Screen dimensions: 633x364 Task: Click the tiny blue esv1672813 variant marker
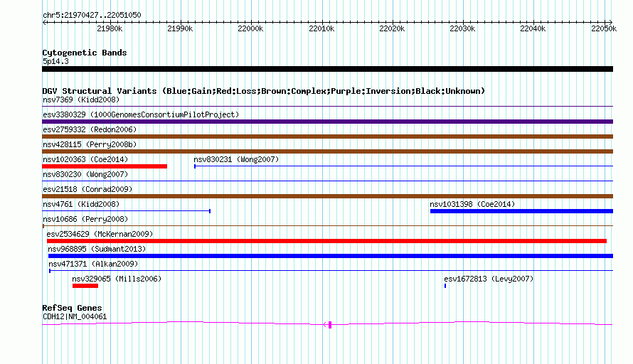pyautogui.click(x=445, y=286)
